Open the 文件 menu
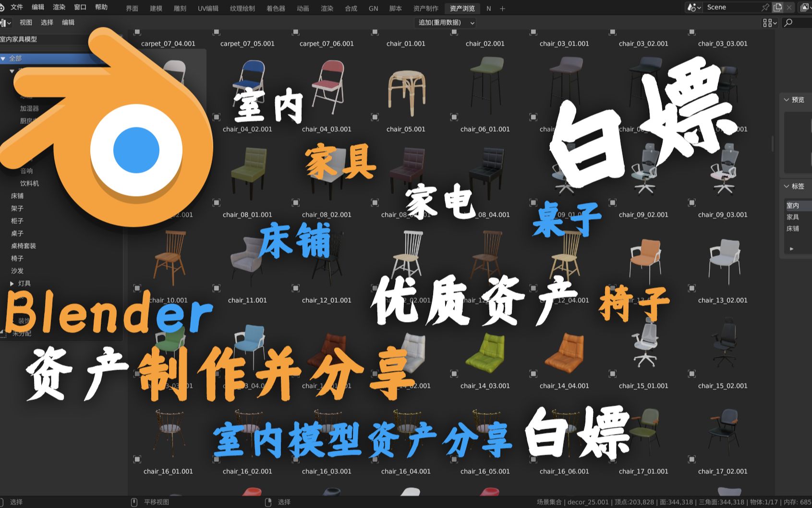This screenshot has width=812, height=508. point(17,7)
